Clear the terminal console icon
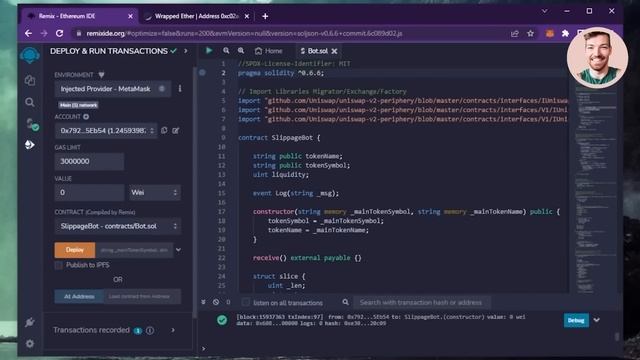This screenshot has height=360, width=640. 216,302
